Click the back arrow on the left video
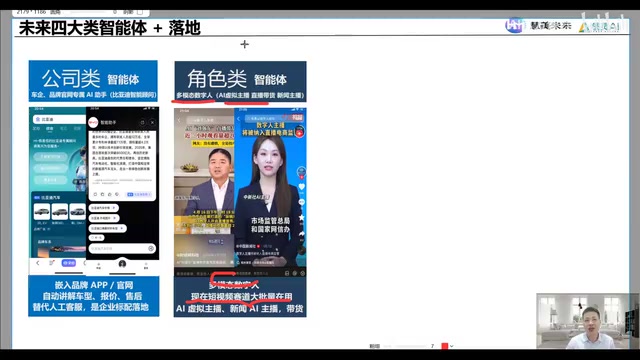The height and width of the screenshot is (360, 640). point(179,120)
